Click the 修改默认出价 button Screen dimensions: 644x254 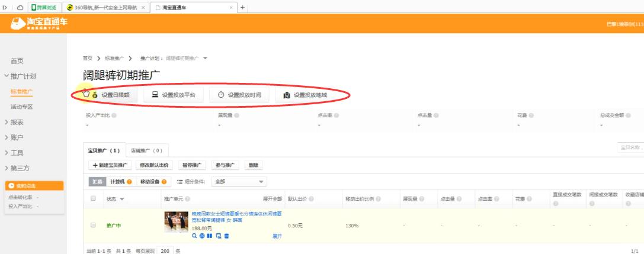pos(153,165)
